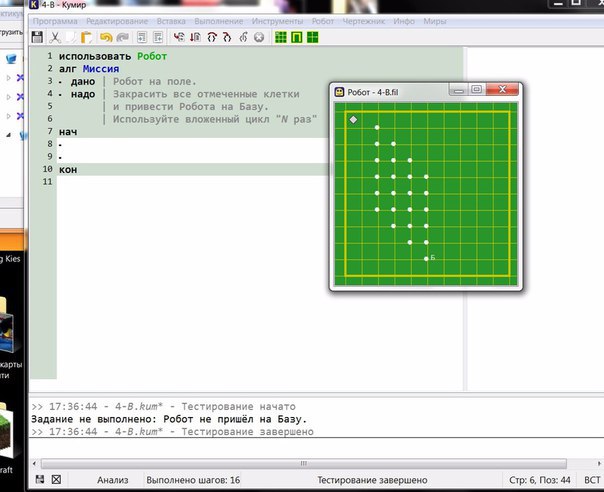Click the clear console icon in status bar
604x492 pixels.
[x=55, y=481]
